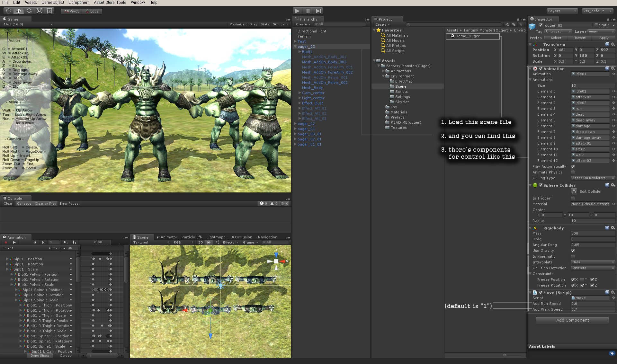Expand ouger_02 in the Hierarchy
The height and width of the screenshot is (364, 617).
[x=295, y=124]
